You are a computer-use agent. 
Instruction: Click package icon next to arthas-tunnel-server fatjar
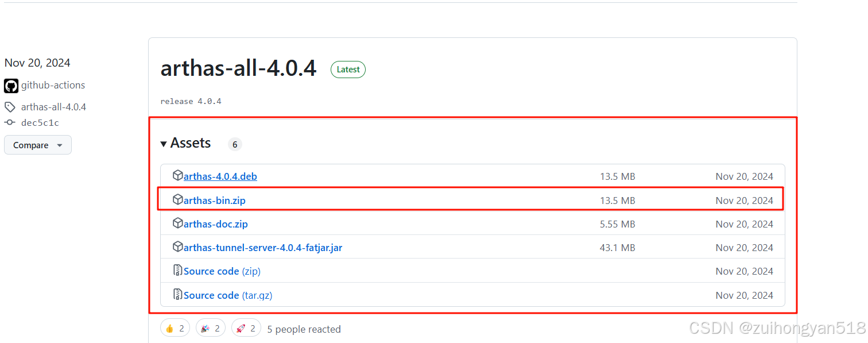[177, 247]
